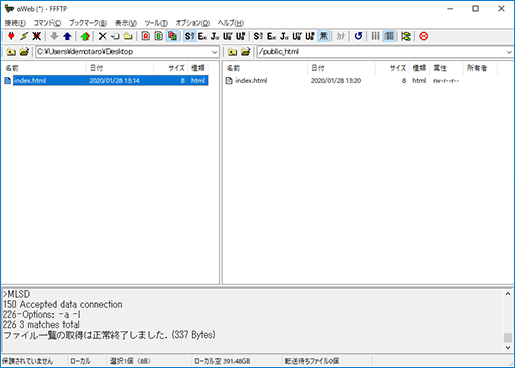This screenshot has height=368, width=515.
Task: Enable Binary transfer mode (green B icon)
Action: point(159,36)
